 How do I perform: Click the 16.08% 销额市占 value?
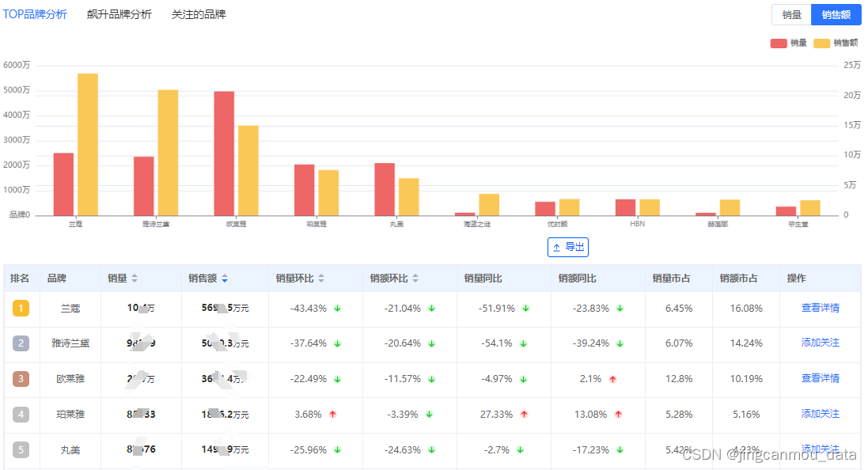[745, 309]
